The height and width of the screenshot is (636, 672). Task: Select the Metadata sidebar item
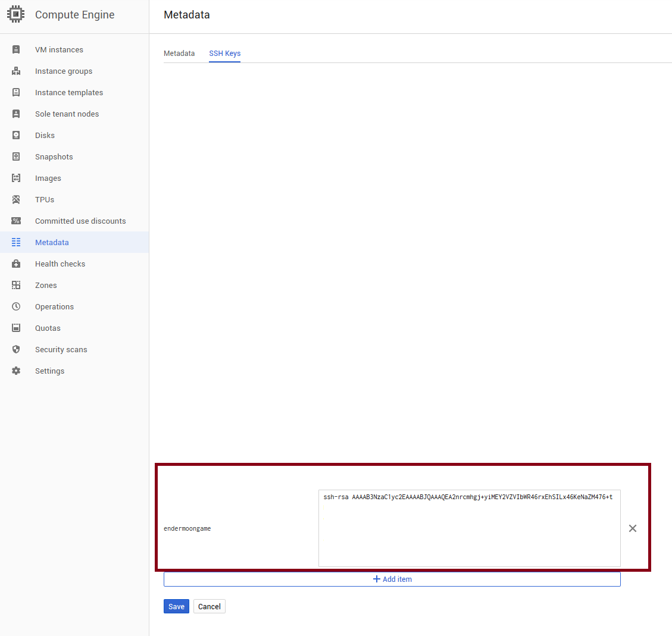(74, 242)
